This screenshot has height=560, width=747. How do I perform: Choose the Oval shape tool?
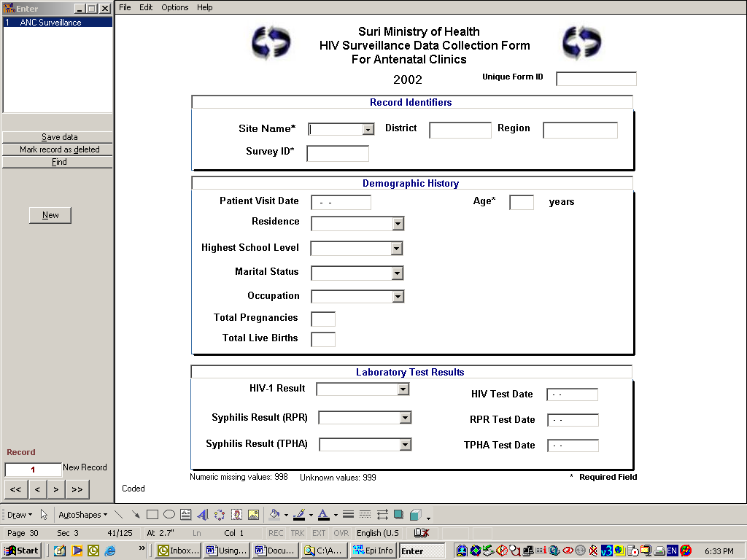169,514
